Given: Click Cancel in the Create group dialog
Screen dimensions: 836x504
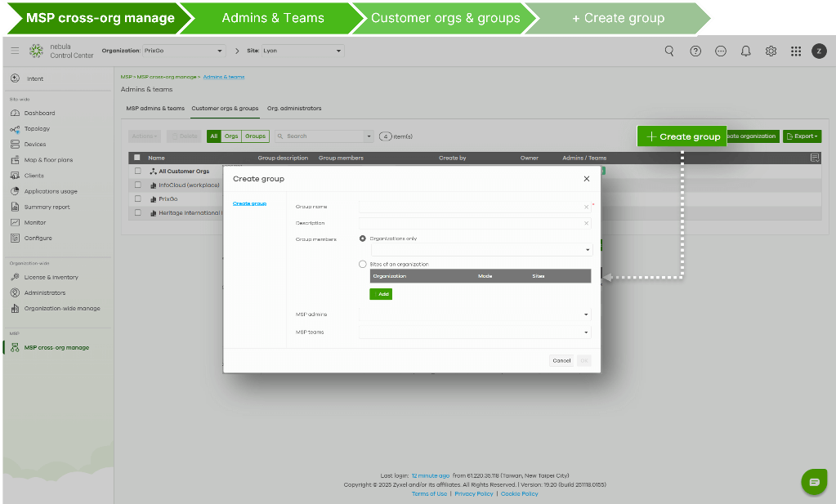Looking at the screenshot, I should 561,359.
